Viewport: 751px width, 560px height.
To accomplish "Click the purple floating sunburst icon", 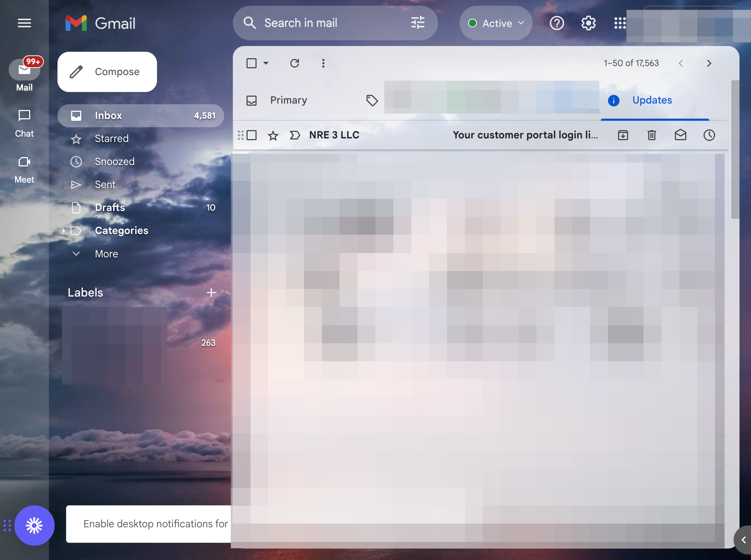I will (34, 525).
